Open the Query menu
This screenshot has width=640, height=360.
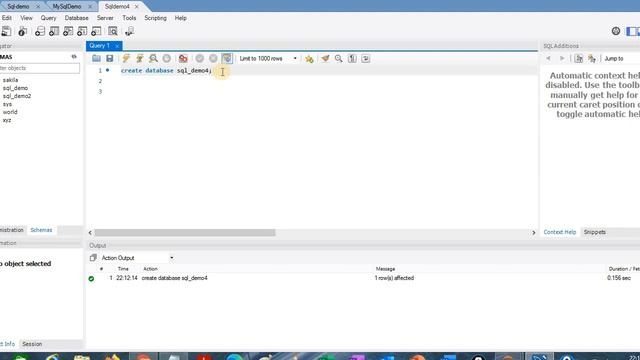coord(48,18)
